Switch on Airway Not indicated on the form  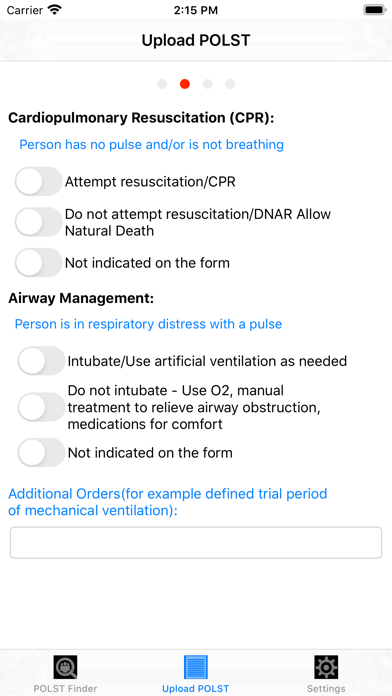pos(41,452)
